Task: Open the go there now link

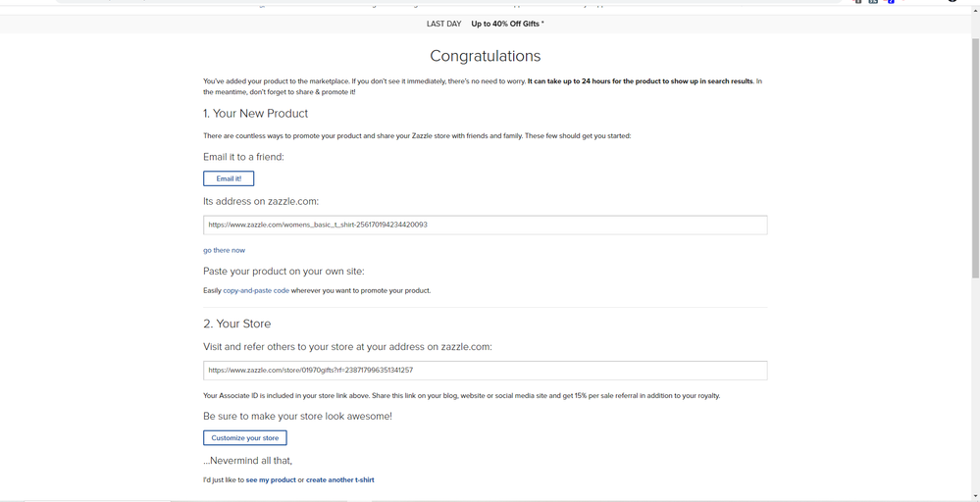Action: (224, 250)
